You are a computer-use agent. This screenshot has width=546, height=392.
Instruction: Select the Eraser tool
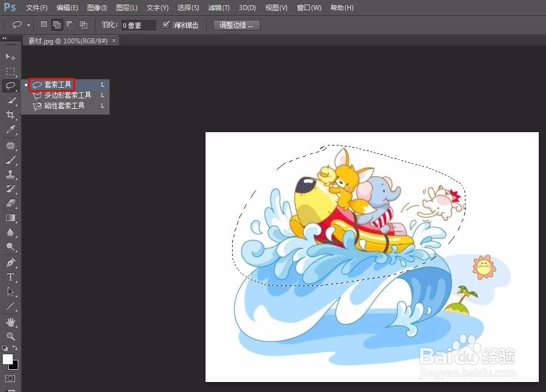pos(11,203)
